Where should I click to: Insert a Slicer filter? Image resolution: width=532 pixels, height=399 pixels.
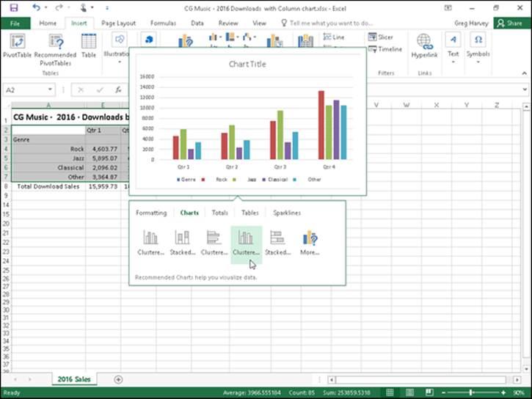[381, 37]
